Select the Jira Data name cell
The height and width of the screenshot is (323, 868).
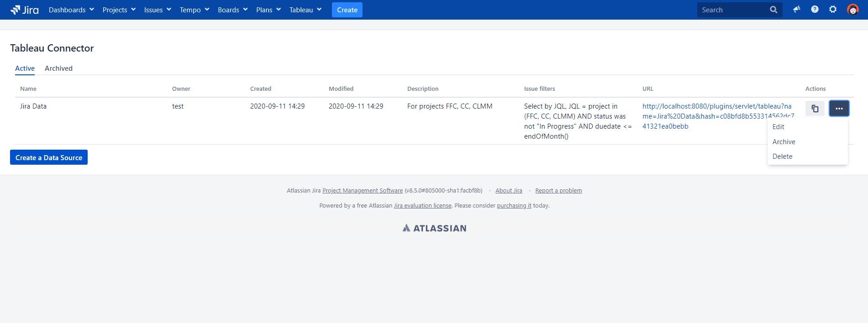[x=33, y=106]
